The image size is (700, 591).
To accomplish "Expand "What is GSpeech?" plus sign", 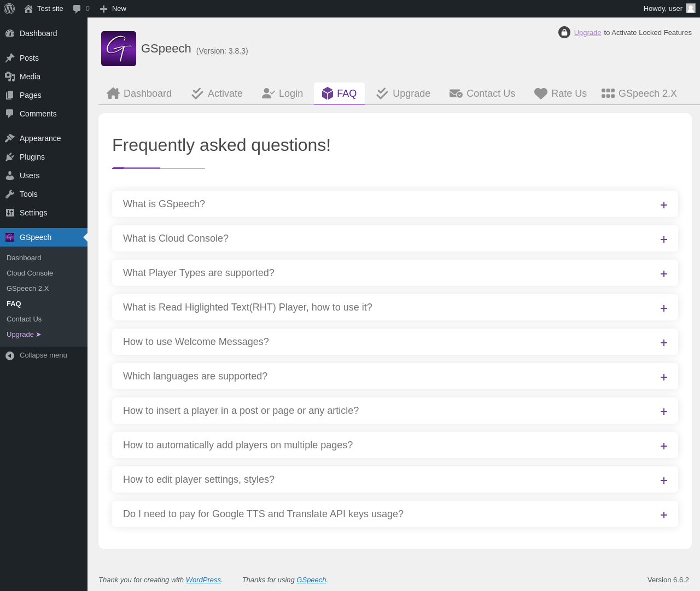I will [x=664, y=205].
